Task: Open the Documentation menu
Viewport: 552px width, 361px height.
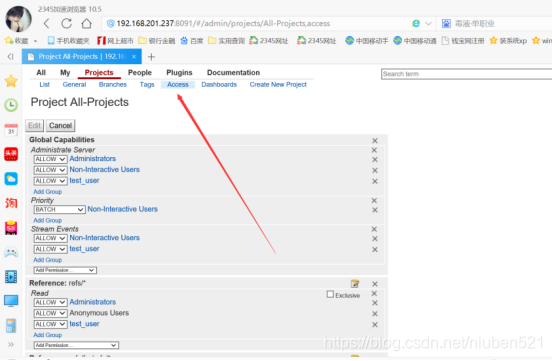Action: click(233, 73)
